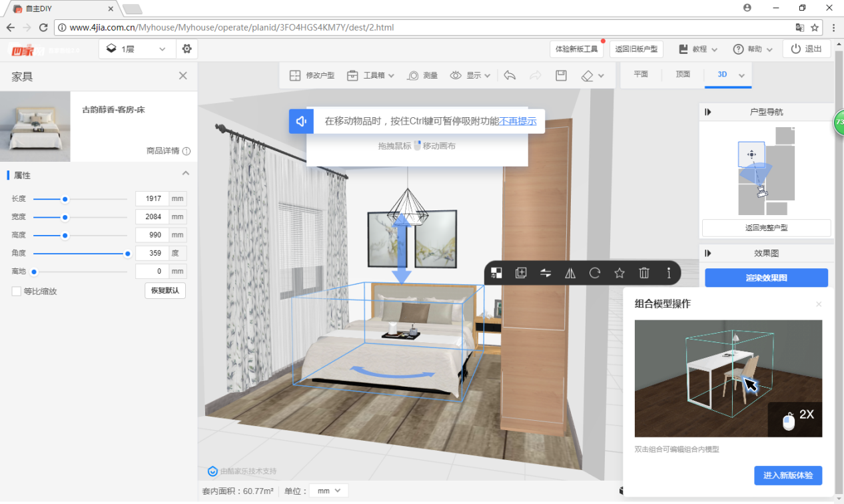Mirror the selected bed with flip icon
The width and height of the screenshot is (844, 504).
click(x=570, y=272)
